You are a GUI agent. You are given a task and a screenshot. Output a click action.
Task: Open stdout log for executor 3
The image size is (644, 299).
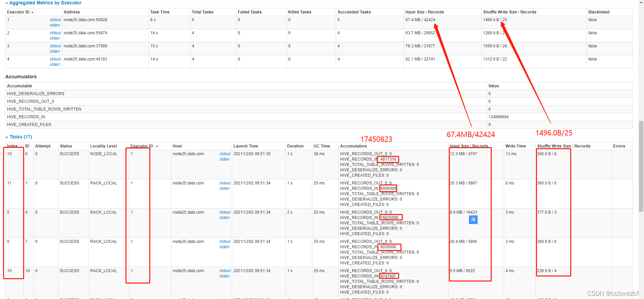(55, 46)
